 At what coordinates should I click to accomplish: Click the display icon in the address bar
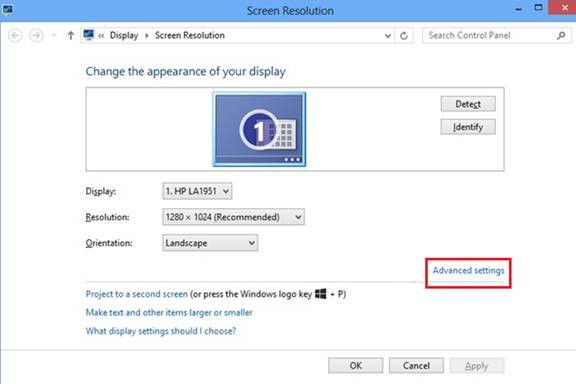(89, 35)
